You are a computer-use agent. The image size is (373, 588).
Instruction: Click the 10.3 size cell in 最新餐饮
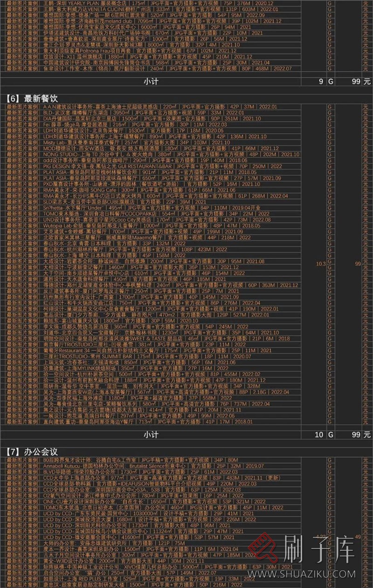[x=320, y=264]
